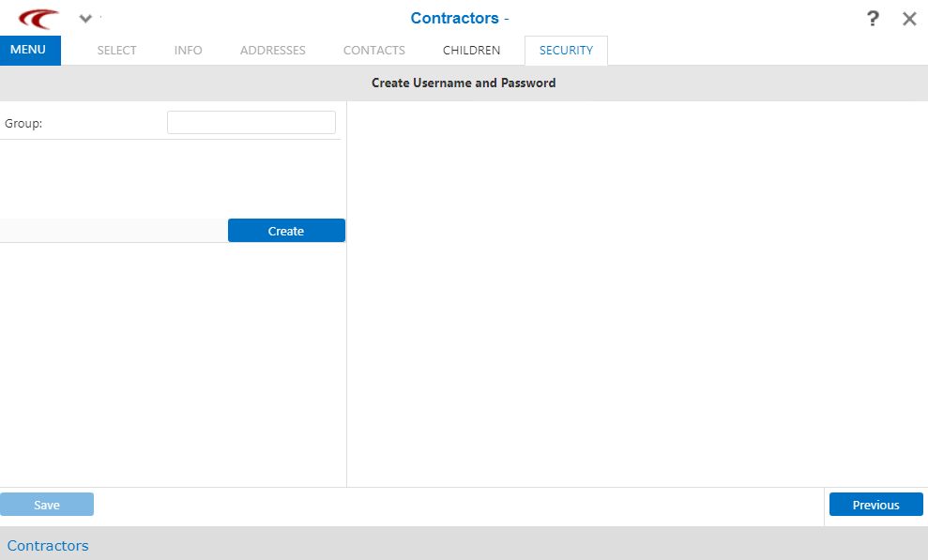The height and width of the screenshot is (560, 928).
Task: Click the empty right-hand details panel
Action: click(x=636, y=293)
